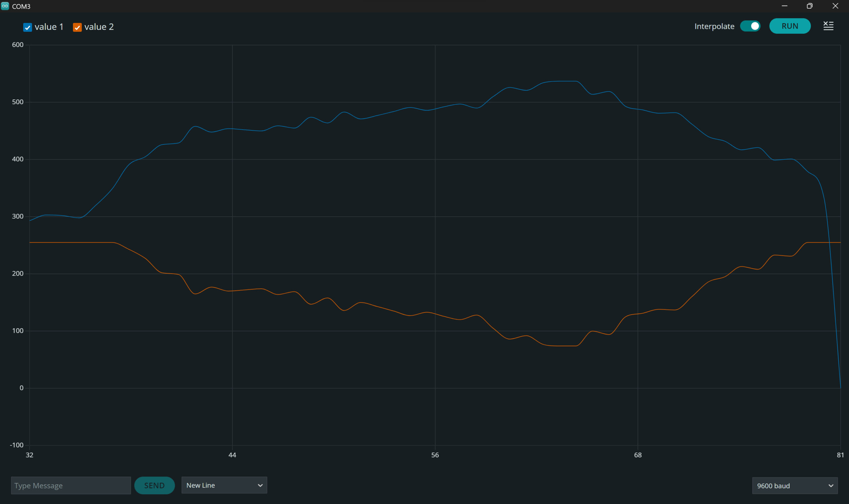Click the COM3 title text
Image resolution: width=849 pixels, height=504 pixels.
(x=21, y=6)
